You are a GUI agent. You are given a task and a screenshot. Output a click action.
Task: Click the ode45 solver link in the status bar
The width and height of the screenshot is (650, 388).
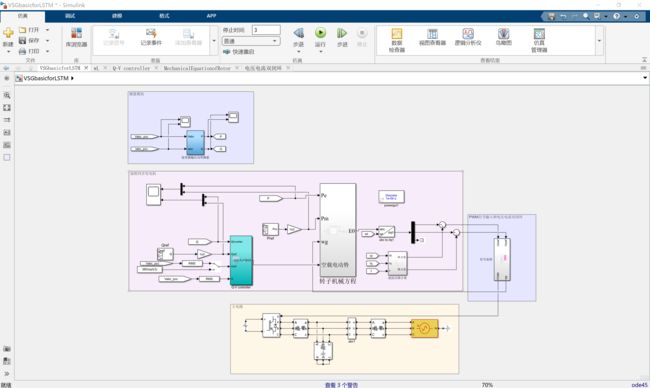tap(639, 385)
